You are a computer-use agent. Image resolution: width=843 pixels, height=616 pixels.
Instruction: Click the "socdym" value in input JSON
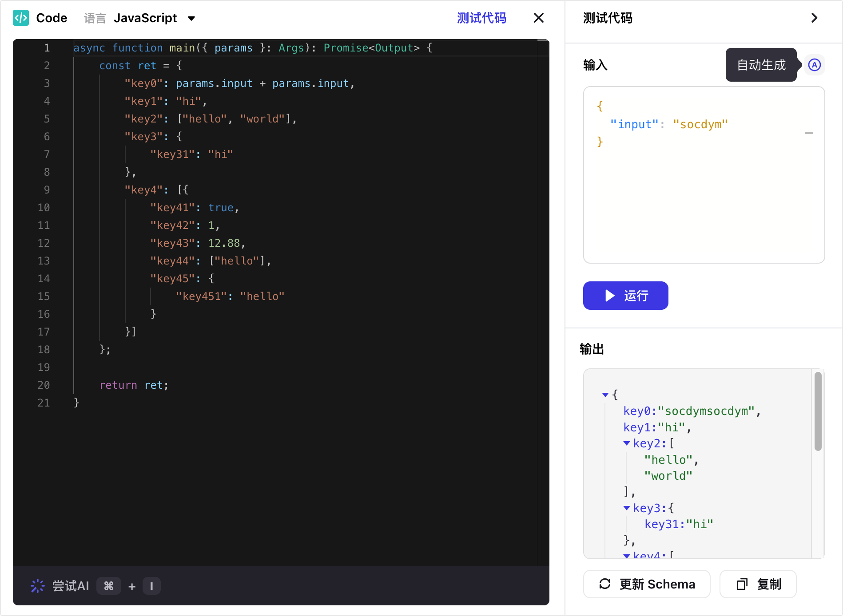coord(700,125)
